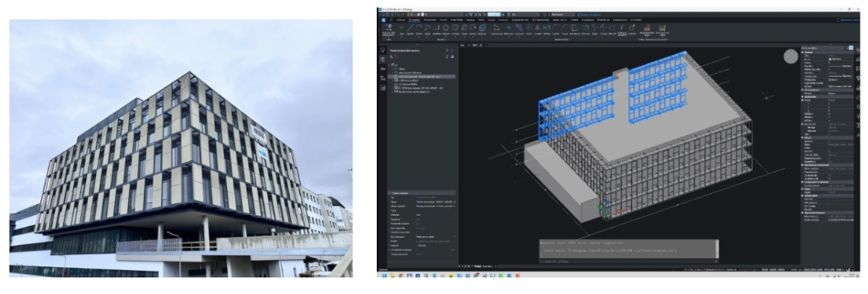Click the search magnifier in attachments panel
The width and height of the screenshot is (868, 294).
pos(448,50)
